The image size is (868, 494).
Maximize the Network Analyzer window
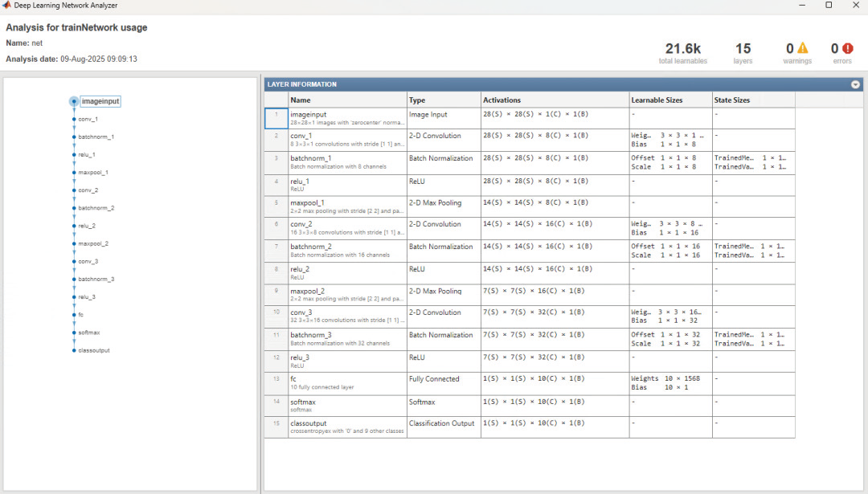point(829,5)
